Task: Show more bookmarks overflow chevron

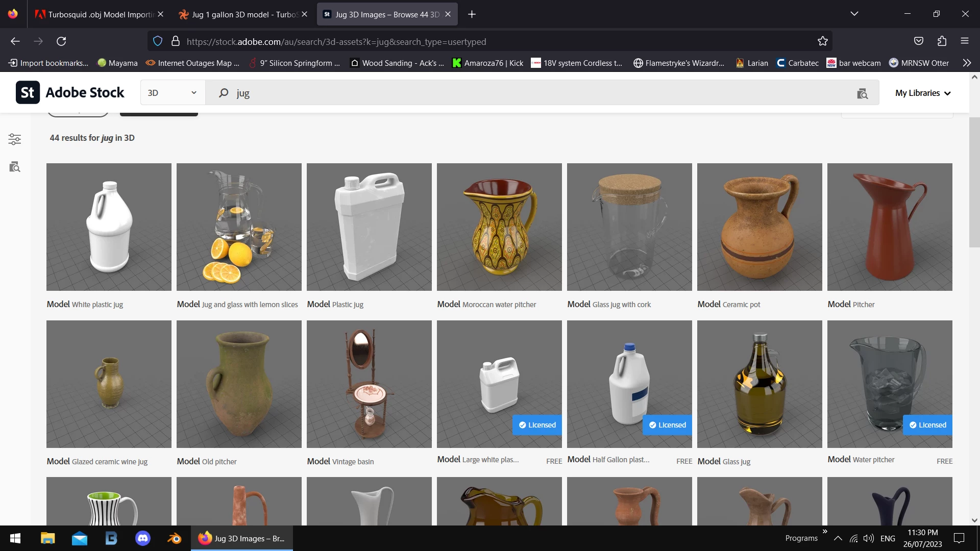Action: point(966,63)
